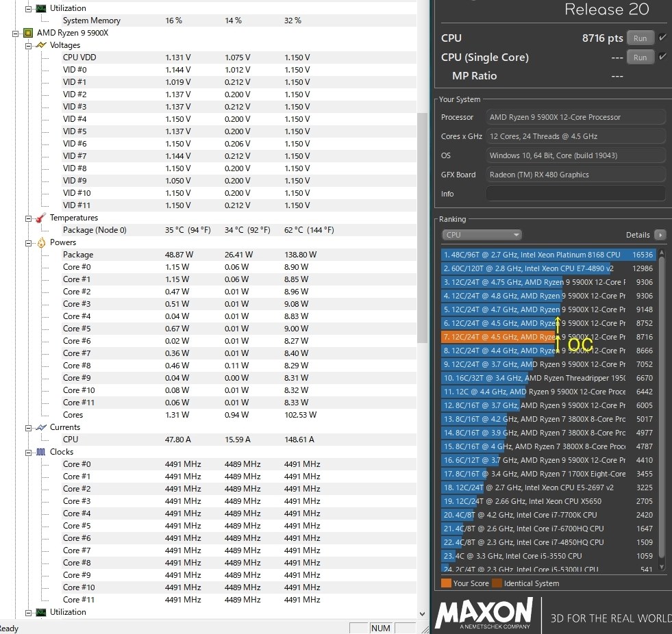This screenshot has height=634, width=672.
Task: Select the VID #4 row
Action: (x=239, y=119)
